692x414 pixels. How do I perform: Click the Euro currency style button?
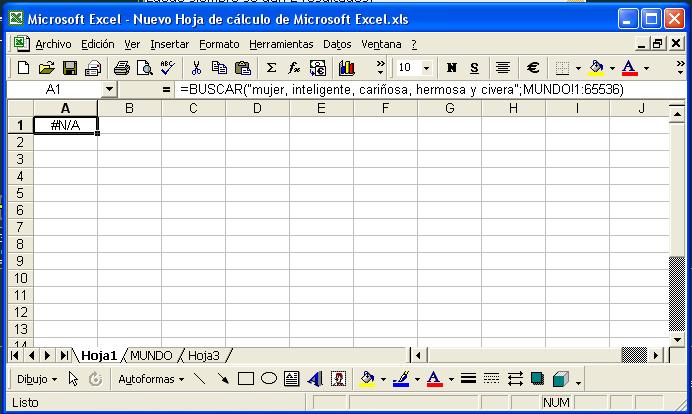(x=533, y=68)
